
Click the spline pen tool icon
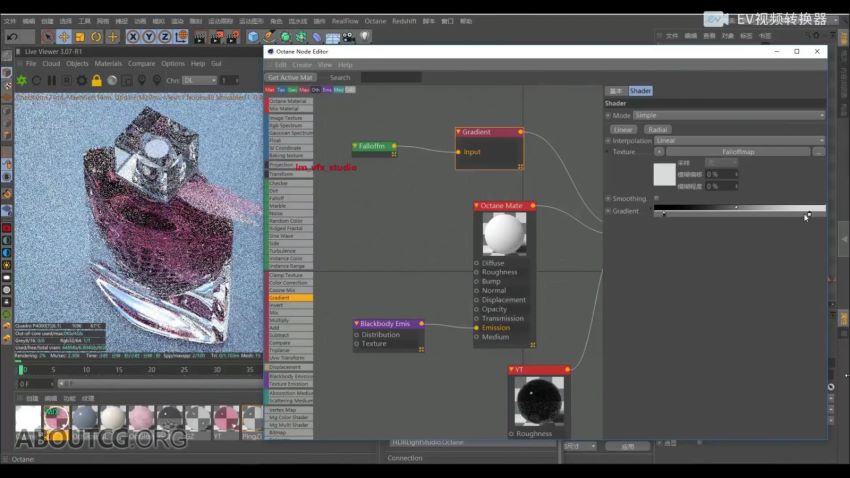[269, 37]
